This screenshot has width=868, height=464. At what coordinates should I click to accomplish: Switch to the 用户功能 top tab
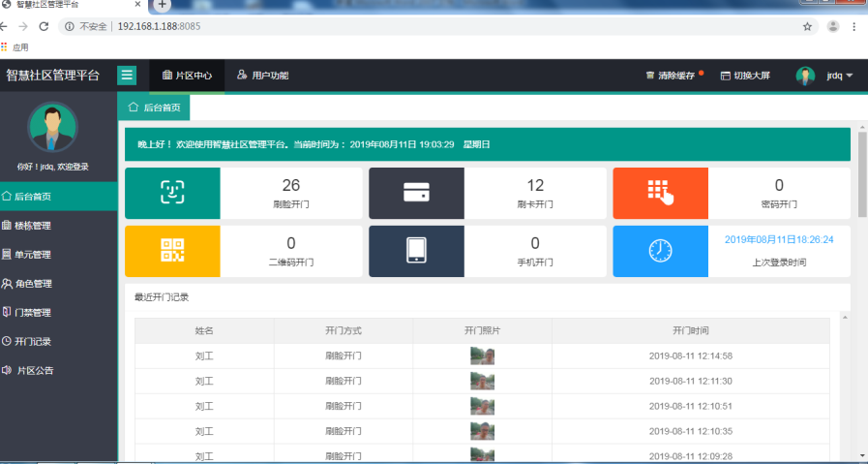click(262, 76)
